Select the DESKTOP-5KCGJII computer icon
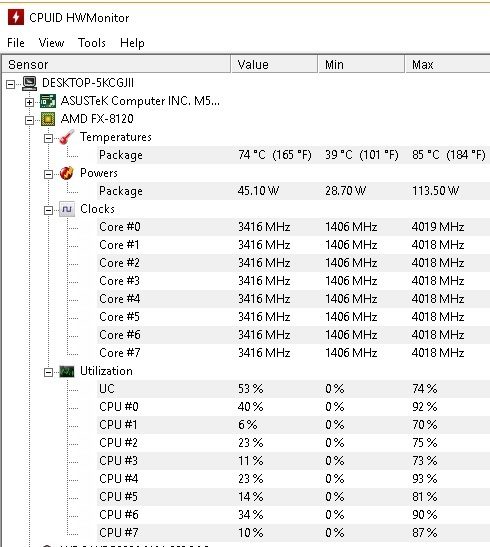The image size is (490, 547). [x=30, y=83]
